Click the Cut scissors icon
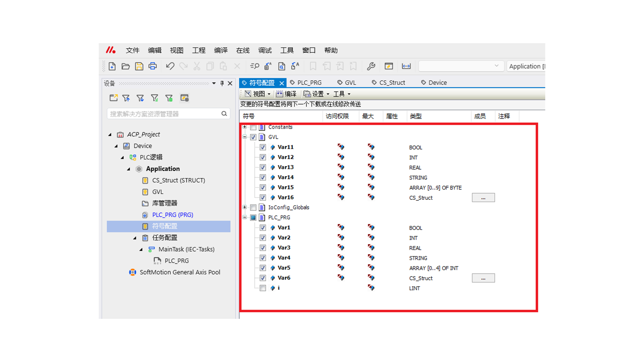Screen dimensions: 644x362 point(197,66)
